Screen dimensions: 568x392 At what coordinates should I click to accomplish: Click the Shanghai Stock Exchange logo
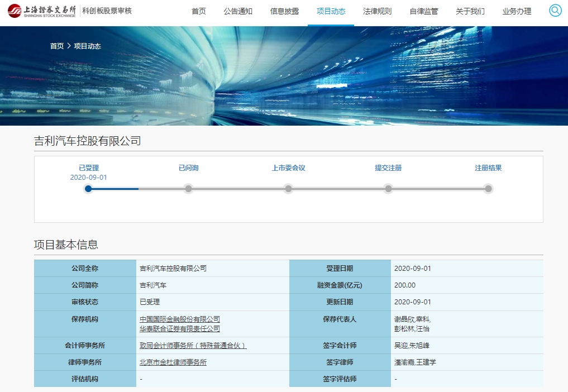(42, 11)
